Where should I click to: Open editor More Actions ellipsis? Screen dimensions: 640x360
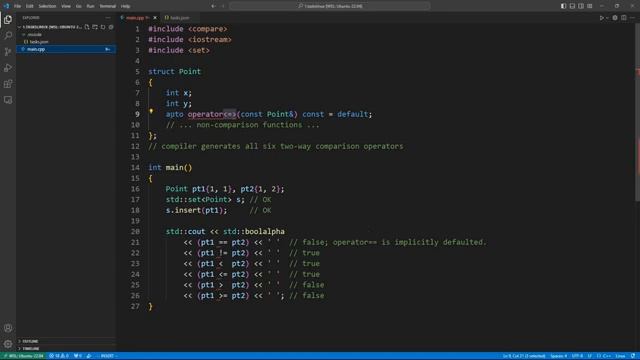tap(632, 18)
